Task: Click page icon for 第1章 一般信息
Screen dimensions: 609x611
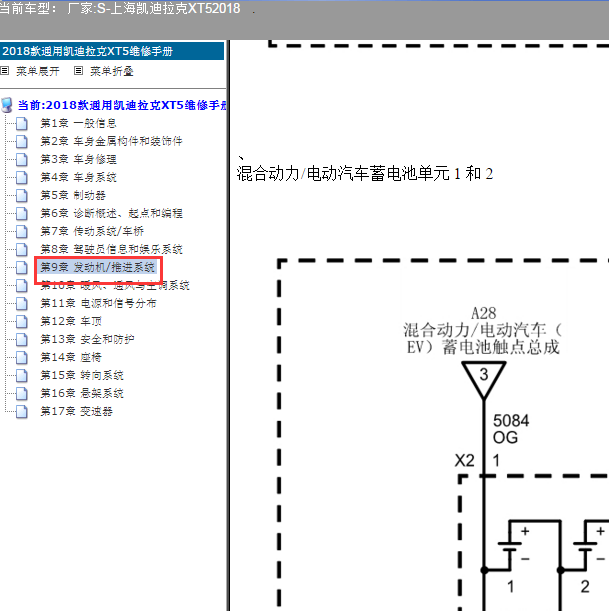Action: pyautogui.click(x=22, y=123)
